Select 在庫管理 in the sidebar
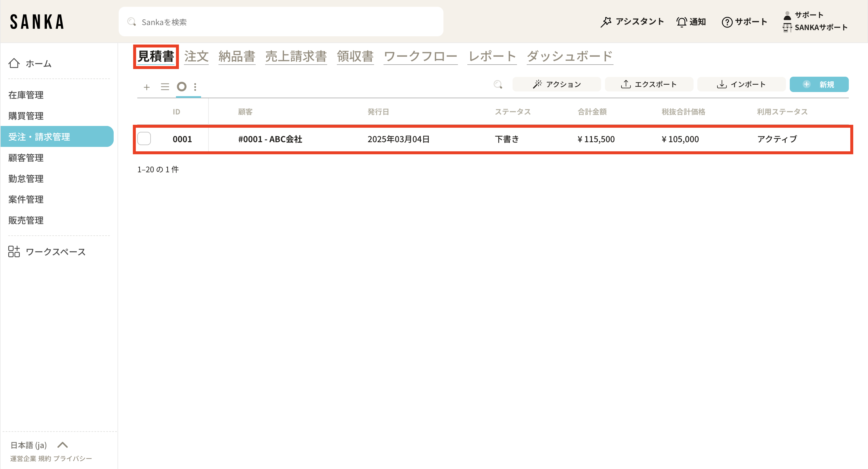The width and height of the screenshot is (868, 469). 26,95
